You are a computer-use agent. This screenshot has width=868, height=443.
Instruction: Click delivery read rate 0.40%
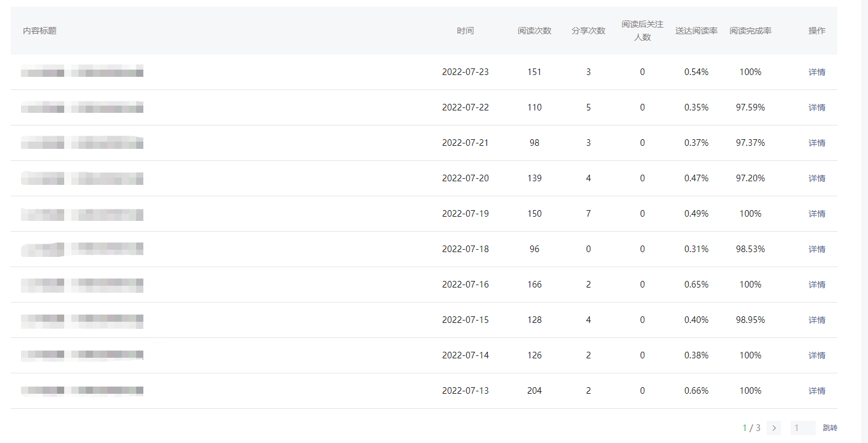[x=696, y=320]
